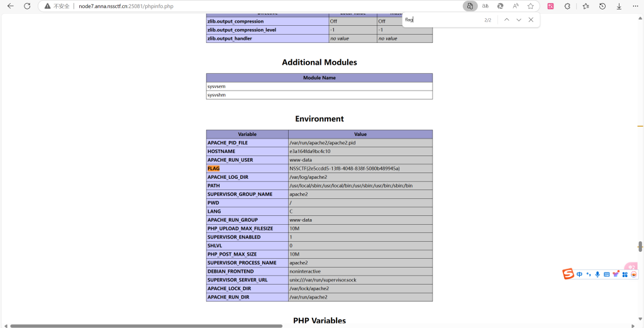The height and width of the screenshot is (328, 644).
Task: Toggle Sogou punctuation mode
Action: coord(588,274)
